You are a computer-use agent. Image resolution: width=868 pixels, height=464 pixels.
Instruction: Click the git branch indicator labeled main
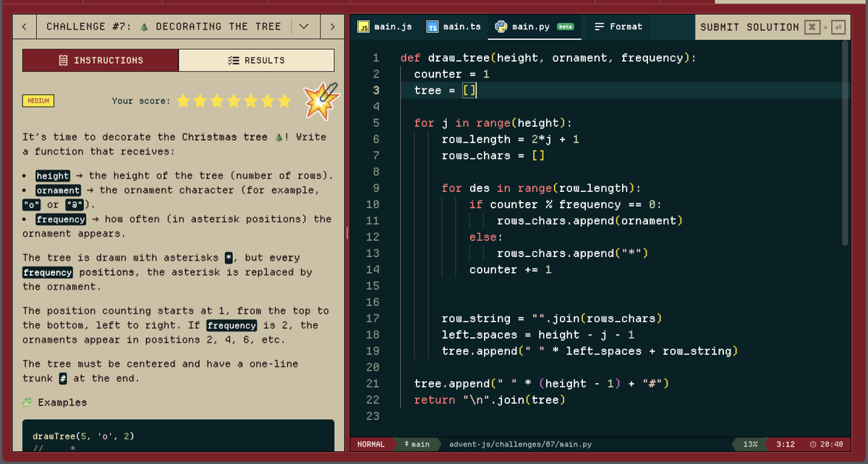click(418, 444)
